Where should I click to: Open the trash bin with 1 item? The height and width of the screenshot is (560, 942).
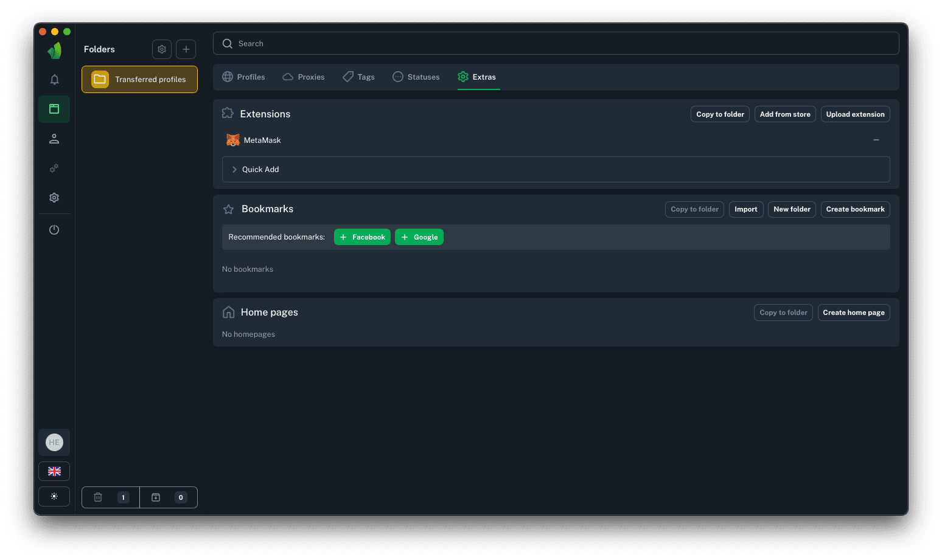pyautogui.click(x=111, y=497)
